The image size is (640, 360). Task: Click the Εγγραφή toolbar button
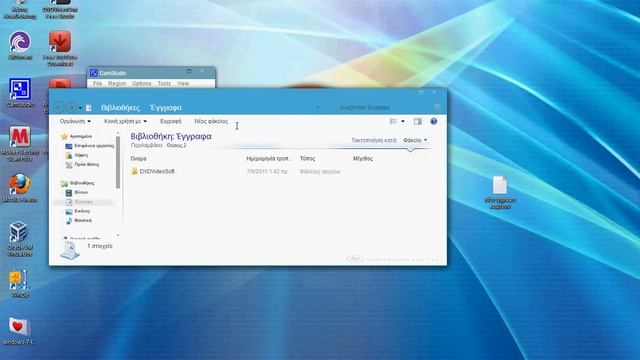[171, 121]
